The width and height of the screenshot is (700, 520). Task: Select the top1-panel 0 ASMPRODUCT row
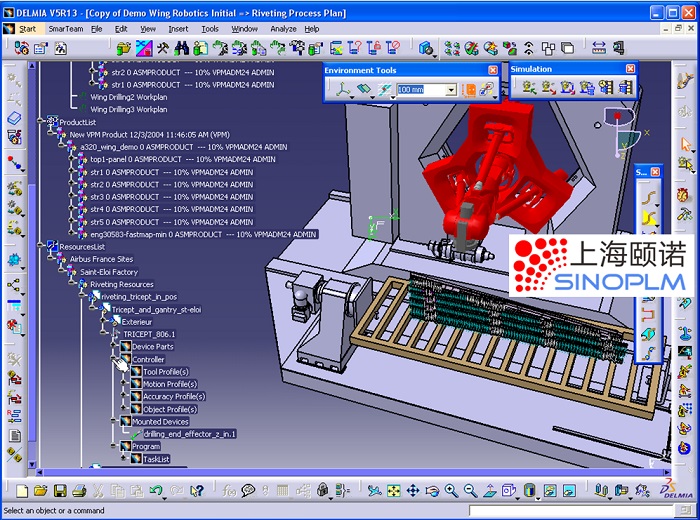(183, 159)
